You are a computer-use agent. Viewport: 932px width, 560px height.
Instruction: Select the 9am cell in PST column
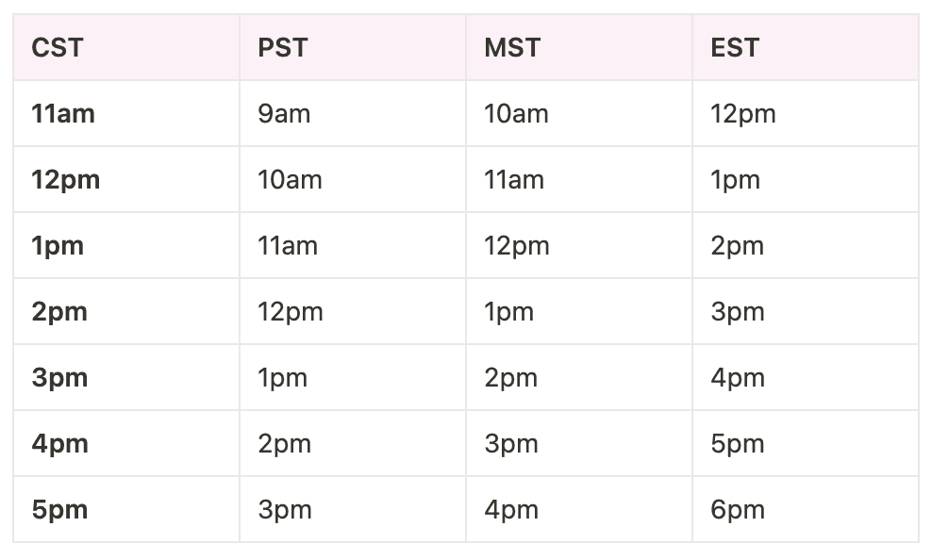coord(284,114)
